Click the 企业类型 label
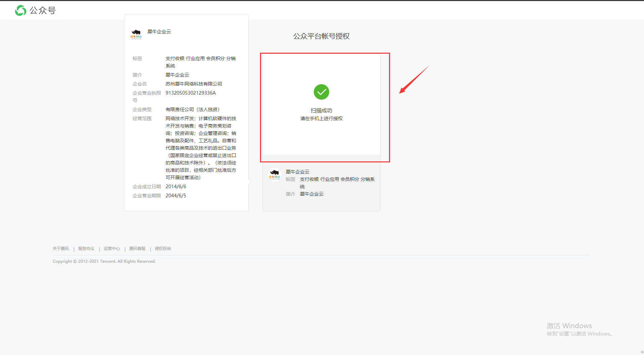 pyautogui.click(x=142, y=109)
